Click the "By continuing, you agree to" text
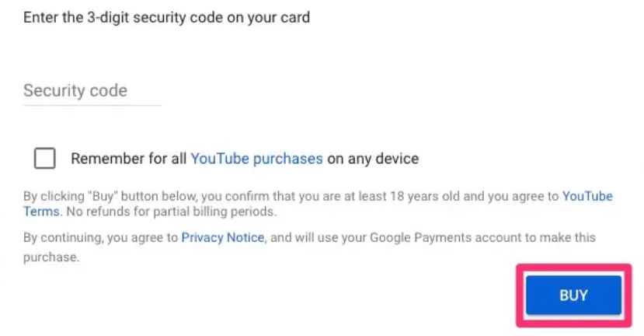644x336 pixels. click(x=101, y=238)
